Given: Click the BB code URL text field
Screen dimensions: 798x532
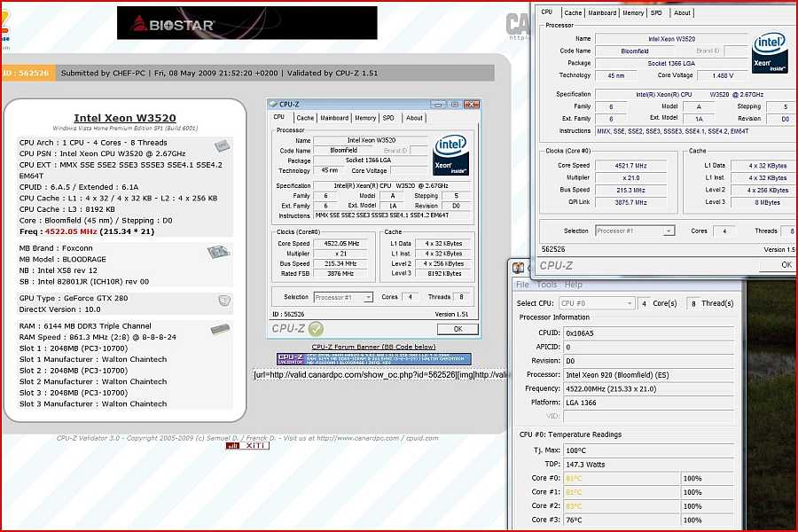Looking at the screenshot, I should pos(380,375).
